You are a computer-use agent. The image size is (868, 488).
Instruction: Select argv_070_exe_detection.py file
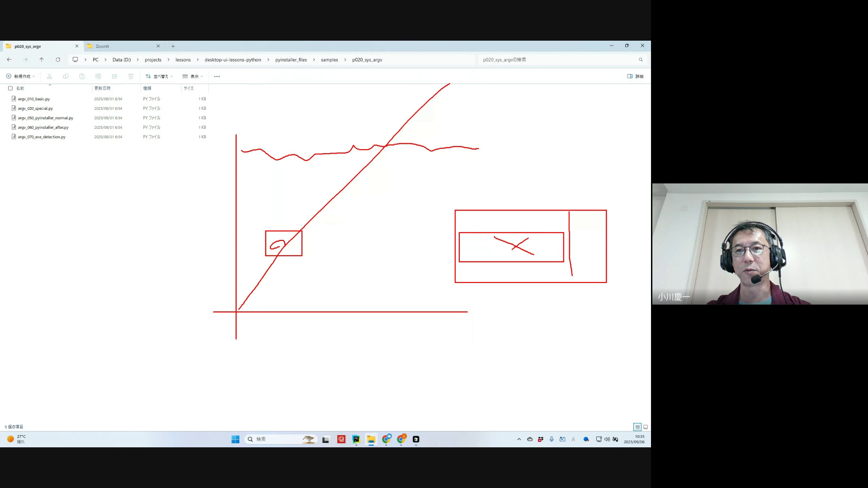point(42,137)
